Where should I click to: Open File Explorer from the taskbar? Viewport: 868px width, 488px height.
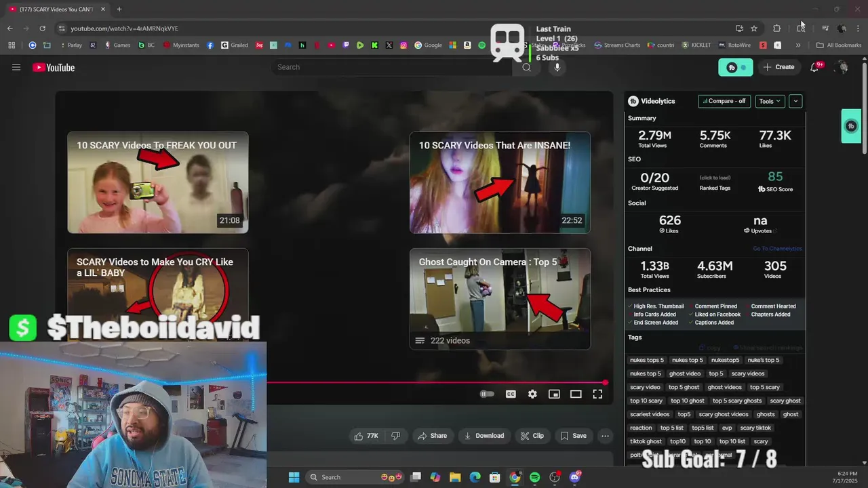coord(455,477)
